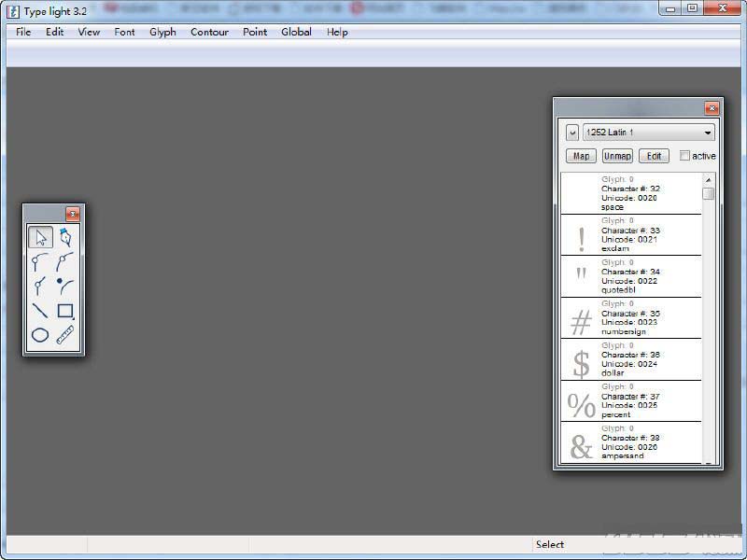Click the Map button

point(581,156)
